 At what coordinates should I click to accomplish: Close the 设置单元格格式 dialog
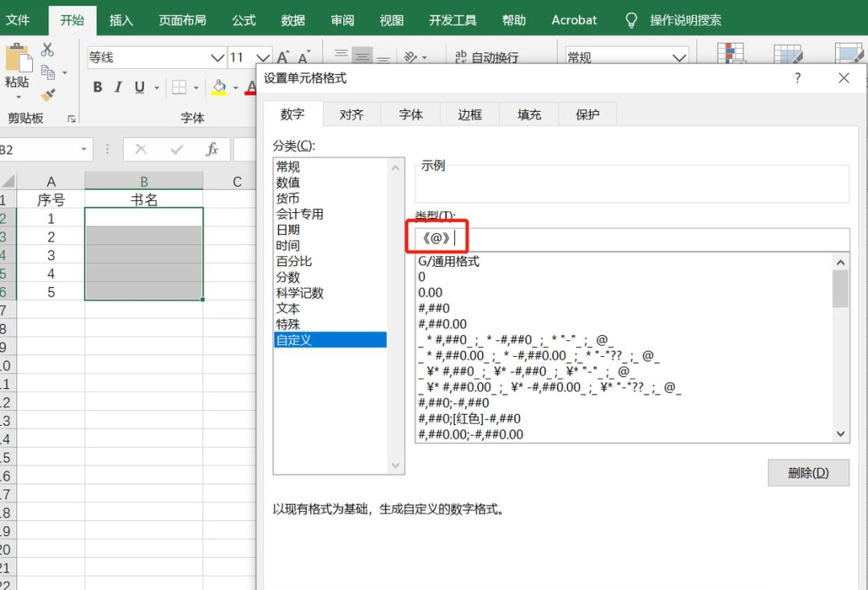point(844,78)
